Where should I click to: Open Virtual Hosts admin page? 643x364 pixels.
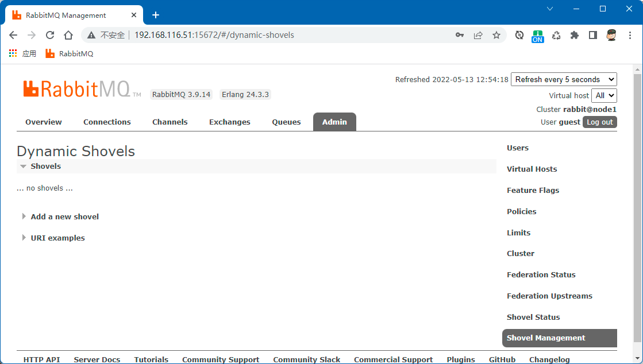(532, 169)
